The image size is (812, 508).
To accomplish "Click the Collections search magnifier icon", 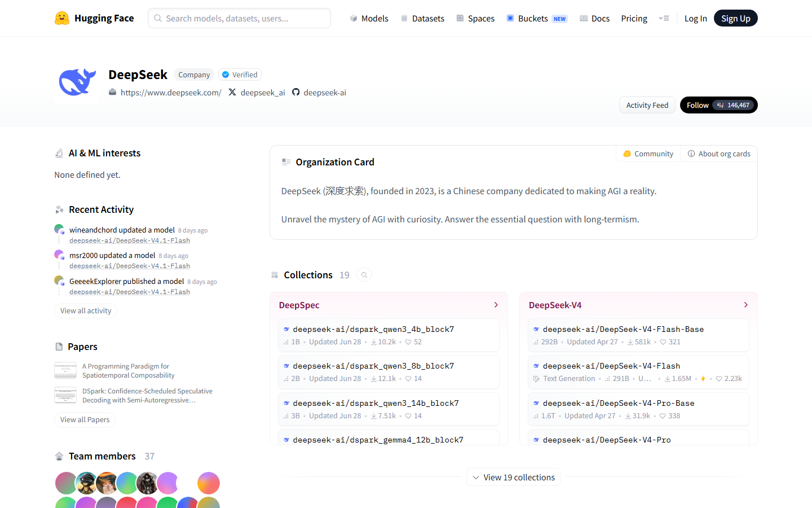I will coord(364,275).
